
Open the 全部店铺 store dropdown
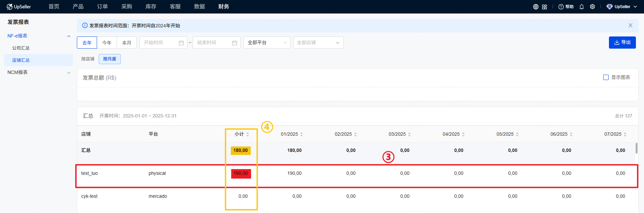tap(318, 43)
